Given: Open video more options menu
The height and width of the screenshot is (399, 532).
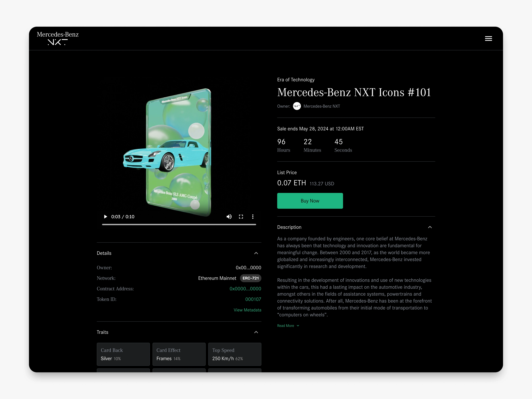Looking at the screenshot, I should pos(253,217).
